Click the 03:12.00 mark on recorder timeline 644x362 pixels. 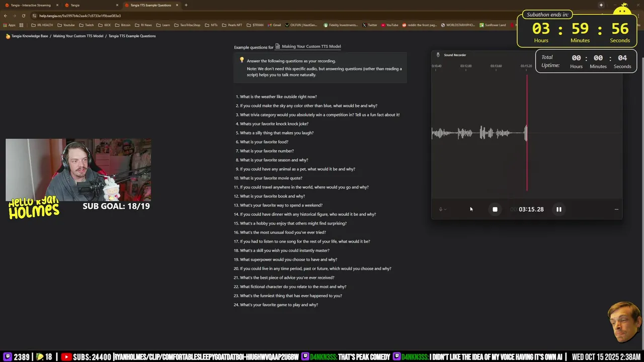pos(466,66)
